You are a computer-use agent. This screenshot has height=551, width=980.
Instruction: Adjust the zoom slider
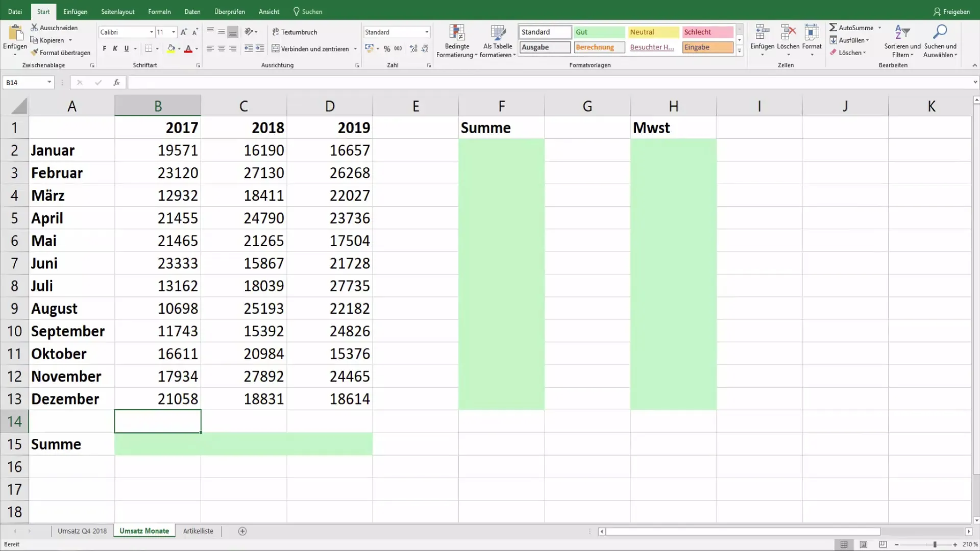click(935, 544)
